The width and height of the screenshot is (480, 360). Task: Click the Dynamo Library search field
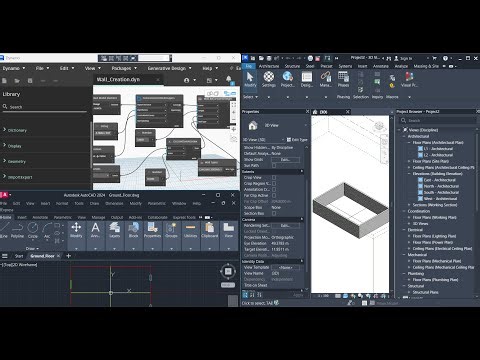tap(45, 107)
